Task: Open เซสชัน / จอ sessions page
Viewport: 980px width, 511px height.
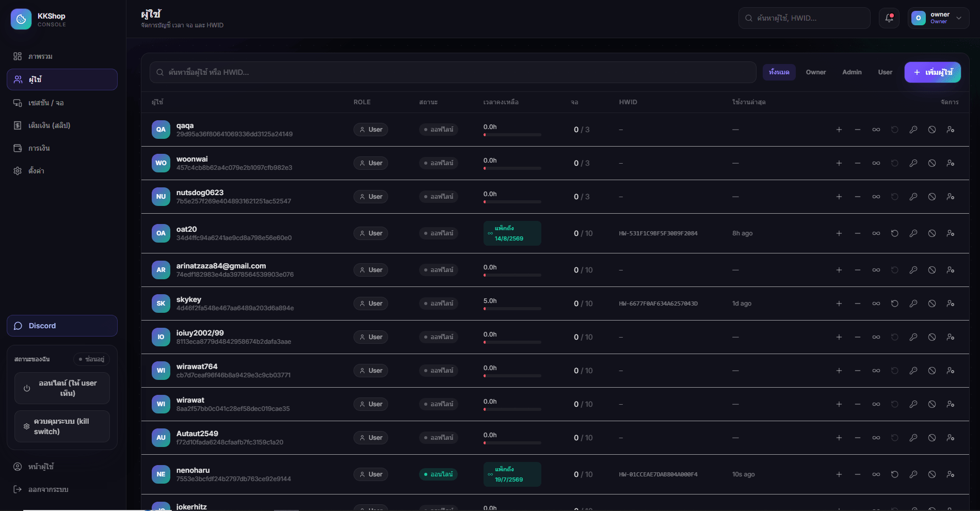Action: click(x=62, y=103)
